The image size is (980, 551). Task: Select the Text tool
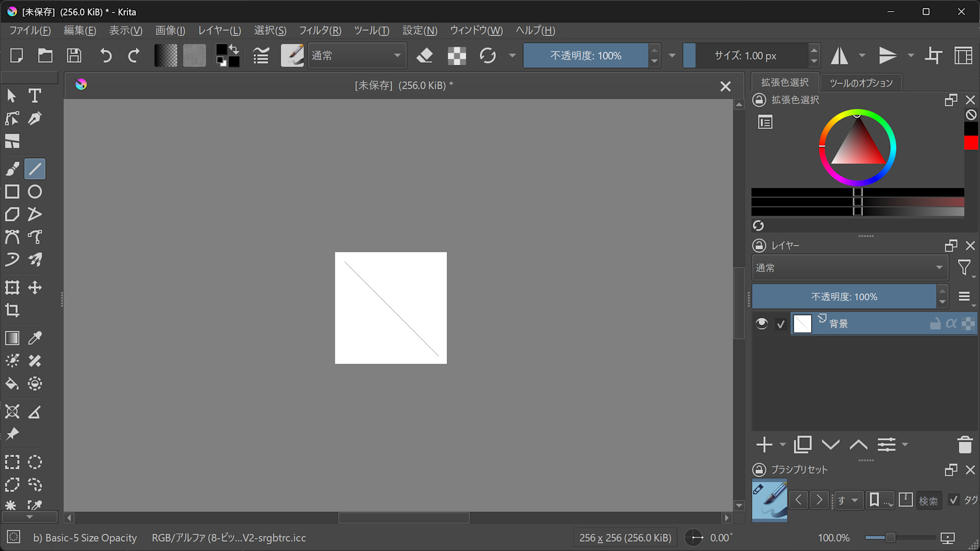click(x=35, y=96)
